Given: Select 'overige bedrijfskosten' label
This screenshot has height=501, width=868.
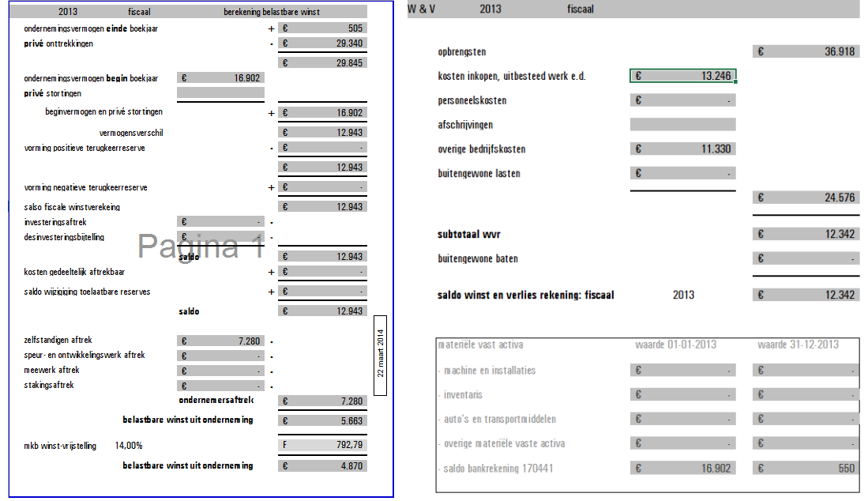Looking at the screenshot, I should [482, 149].
